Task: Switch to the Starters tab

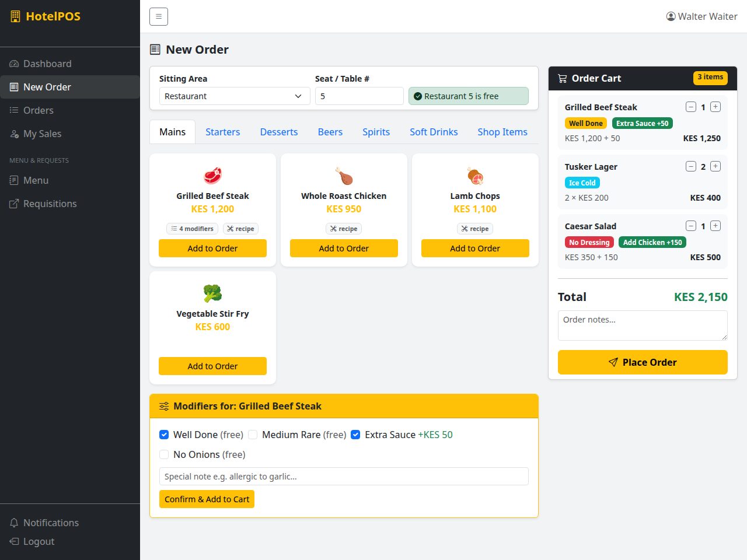Action: point(223,132)
